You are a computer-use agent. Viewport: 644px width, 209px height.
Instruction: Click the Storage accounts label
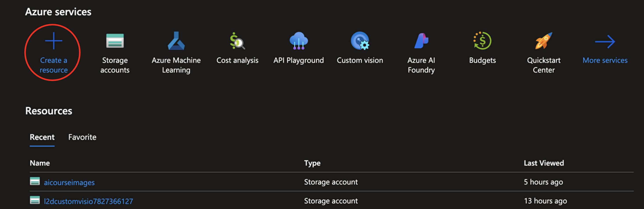pyautogui.click(x=115, y=65)
